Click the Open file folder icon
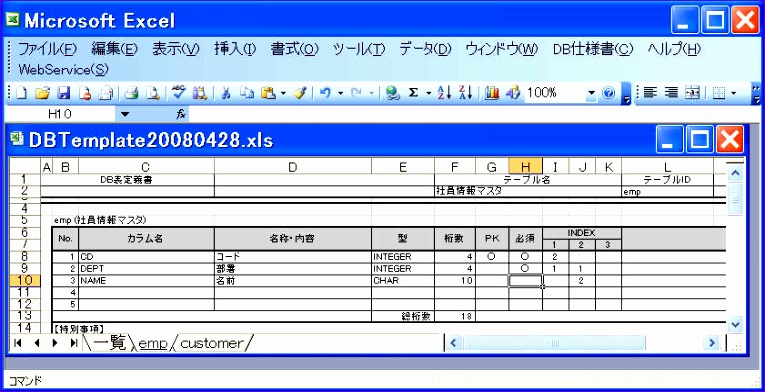The height and width of the screenshot is (392, 765). [43, 93]
